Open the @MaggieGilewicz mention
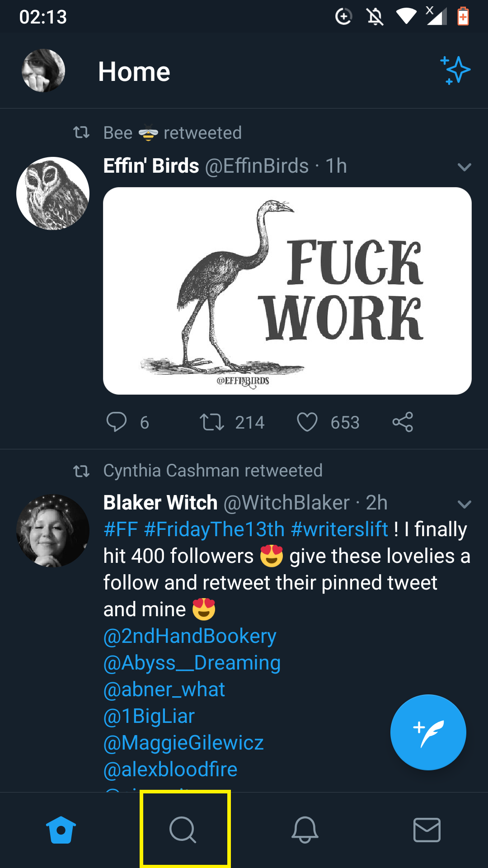This screenshot has height=868, width=488. pyautogui.click(x=183, y=743)
